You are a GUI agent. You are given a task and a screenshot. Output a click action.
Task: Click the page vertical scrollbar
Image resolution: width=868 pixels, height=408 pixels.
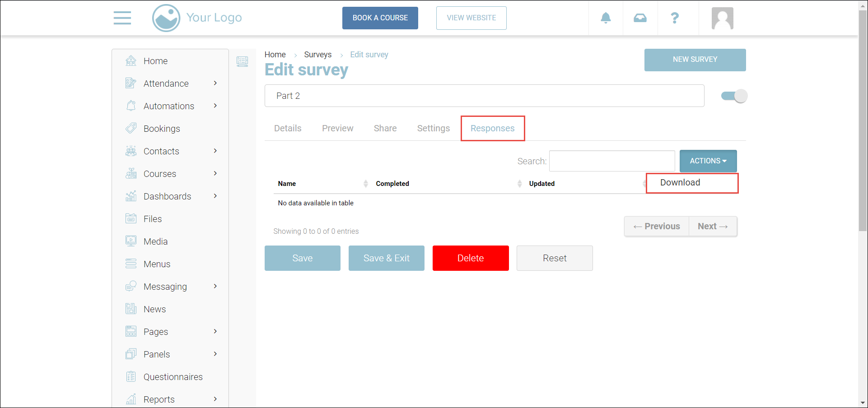click(863, 121)
